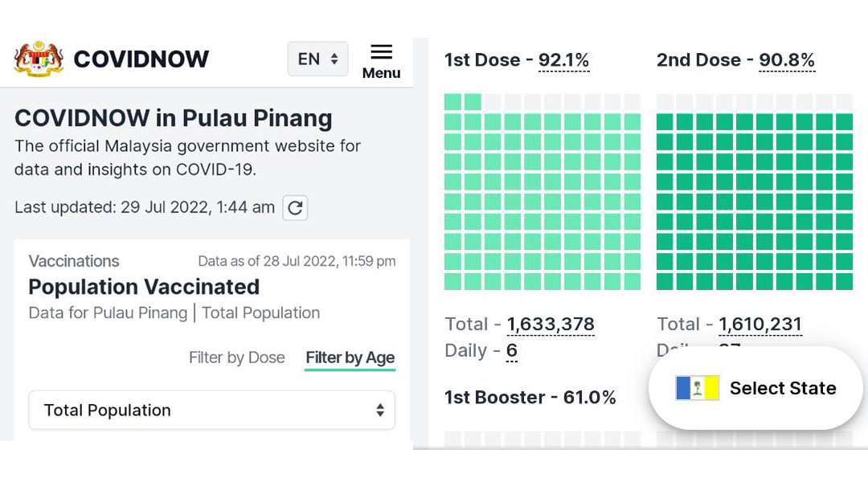This screenshot has width=868, height=482.
Task: Click the COVIDNOW site title
Action: 141,59
